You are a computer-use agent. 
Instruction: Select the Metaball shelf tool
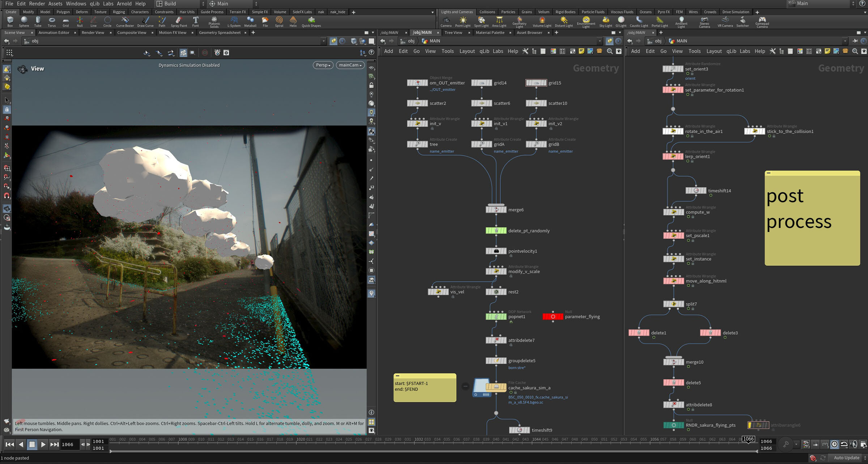(x=250, y=21)
